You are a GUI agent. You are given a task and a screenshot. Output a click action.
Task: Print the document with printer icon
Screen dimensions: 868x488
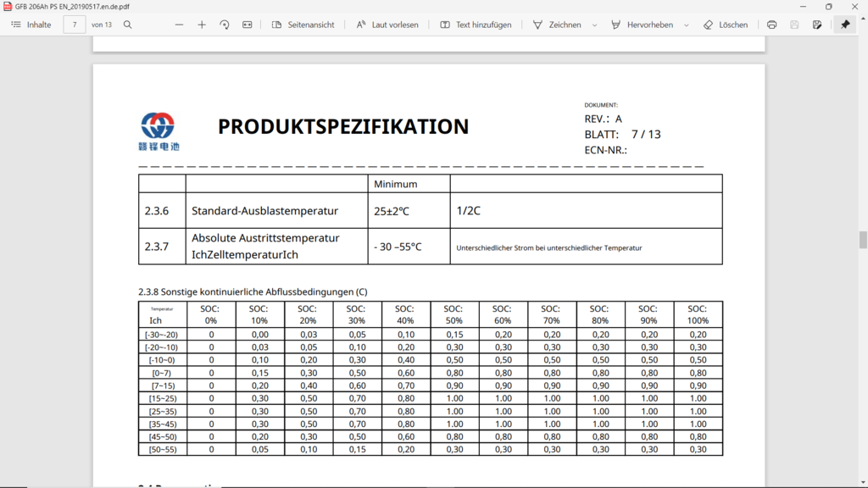point(771,25)
